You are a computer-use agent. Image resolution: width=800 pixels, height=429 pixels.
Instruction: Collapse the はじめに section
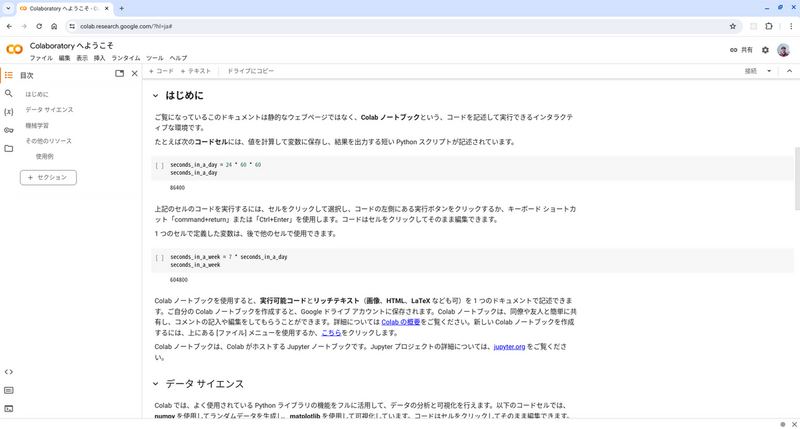[156, 95]
